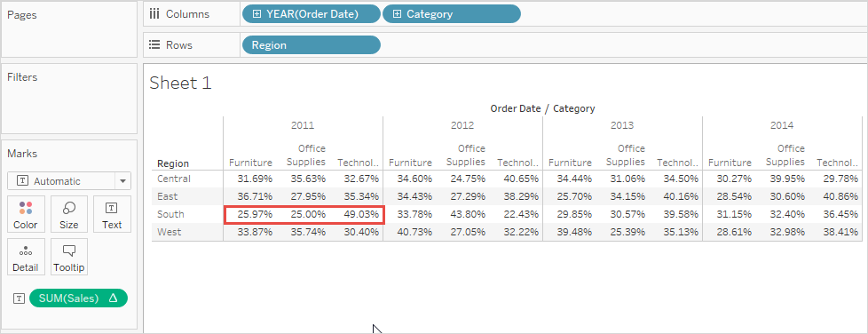Screen dimensions: 868x334
Task: Click text icon beside SUM(Sales) pill
Action: click(x=20, y=298)
